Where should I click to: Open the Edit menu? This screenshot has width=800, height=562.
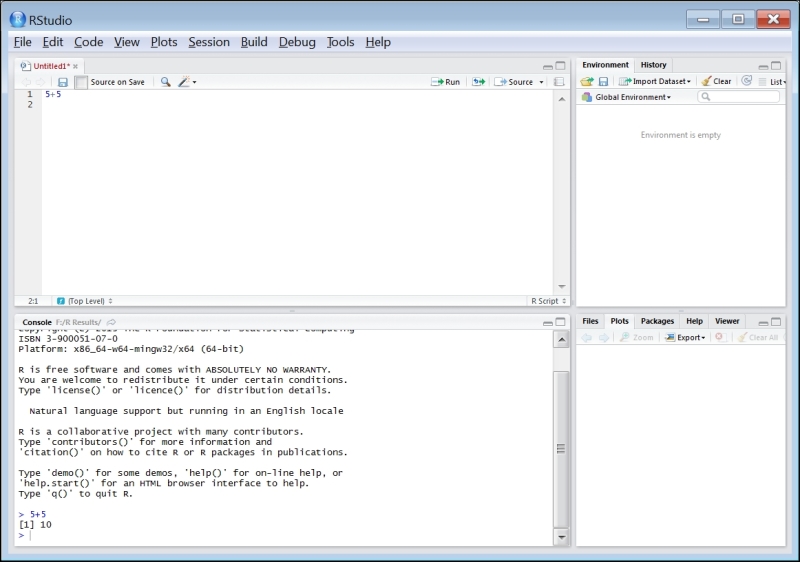(x=53, y=42)
